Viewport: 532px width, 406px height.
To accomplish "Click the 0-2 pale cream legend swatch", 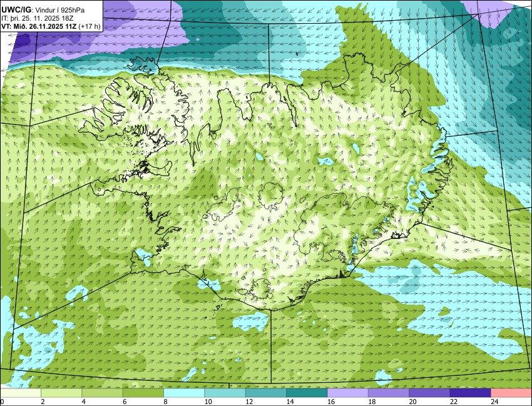I will click(x=21, y=393).
